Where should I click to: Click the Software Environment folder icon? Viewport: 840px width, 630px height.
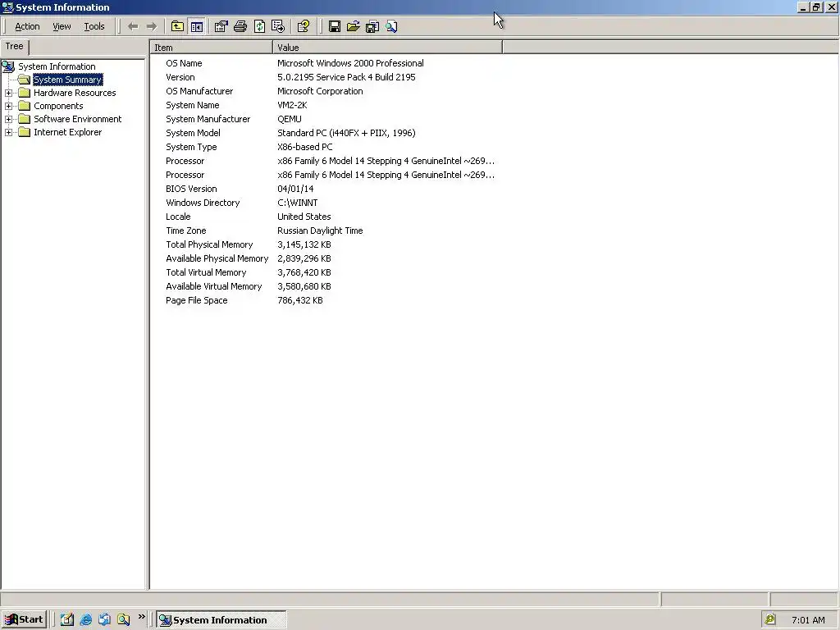24,119
